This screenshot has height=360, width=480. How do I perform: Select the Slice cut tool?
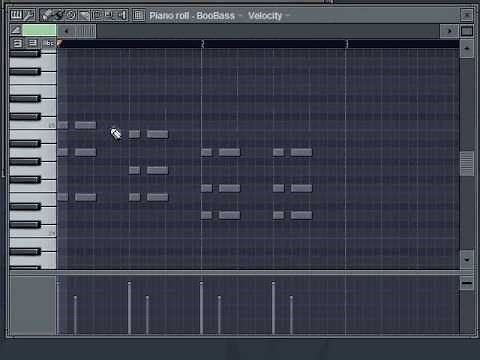84,15
